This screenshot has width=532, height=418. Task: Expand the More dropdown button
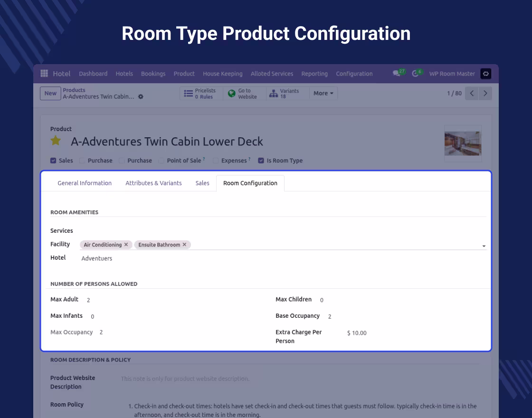tap(323, 93)
